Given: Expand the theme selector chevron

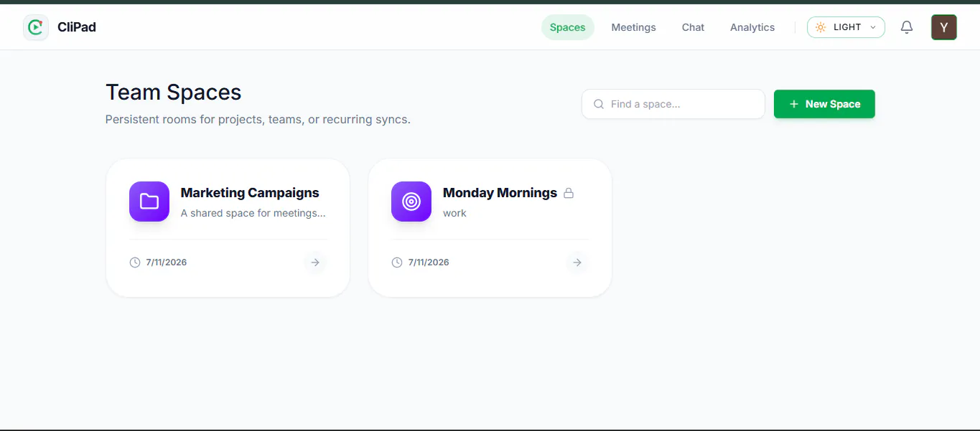Looking at the screenshot, I should coord(873,27).
